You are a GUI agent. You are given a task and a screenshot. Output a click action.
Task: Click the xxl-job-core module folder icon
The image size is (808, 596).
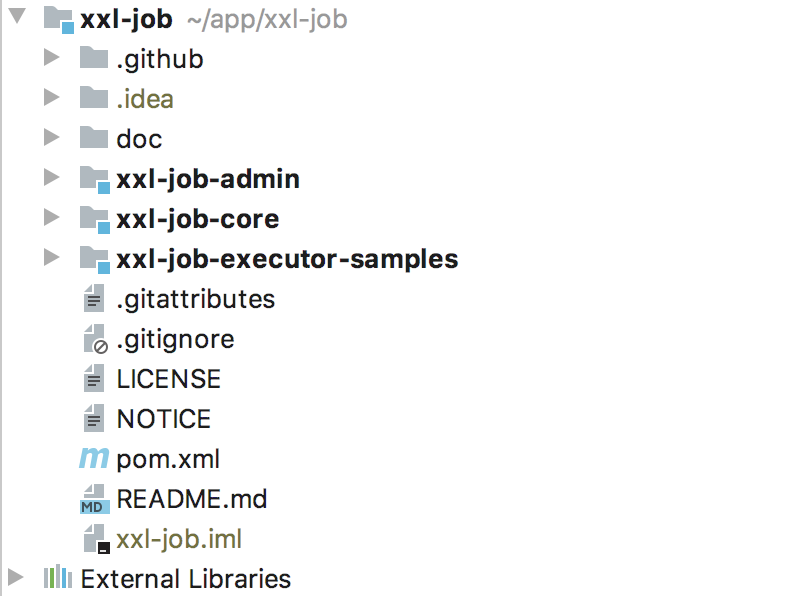point(95,219)
